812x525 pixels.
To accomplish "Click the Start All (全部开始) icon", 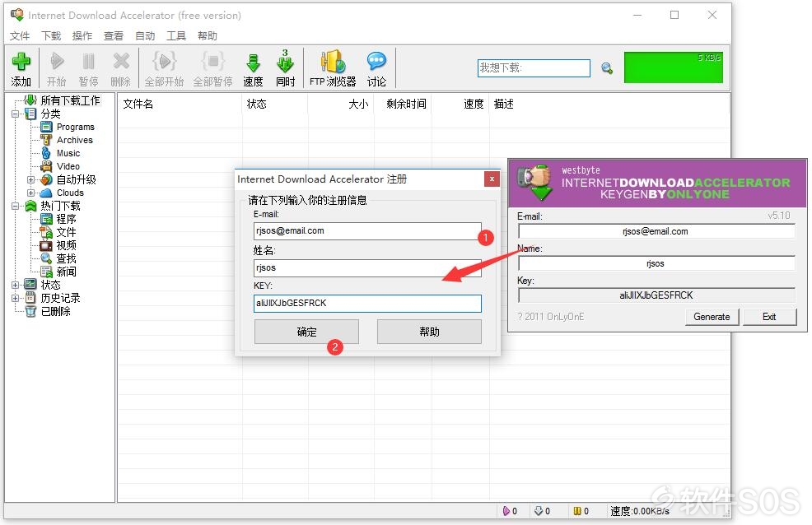I will [164, 69].
